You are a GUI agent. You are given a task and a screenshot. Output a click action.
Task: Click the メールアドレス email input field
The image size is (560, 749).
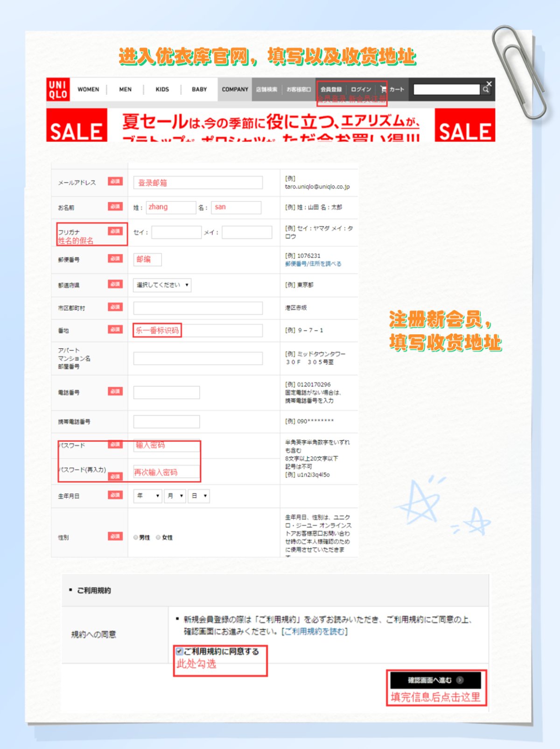coord(198,183)
